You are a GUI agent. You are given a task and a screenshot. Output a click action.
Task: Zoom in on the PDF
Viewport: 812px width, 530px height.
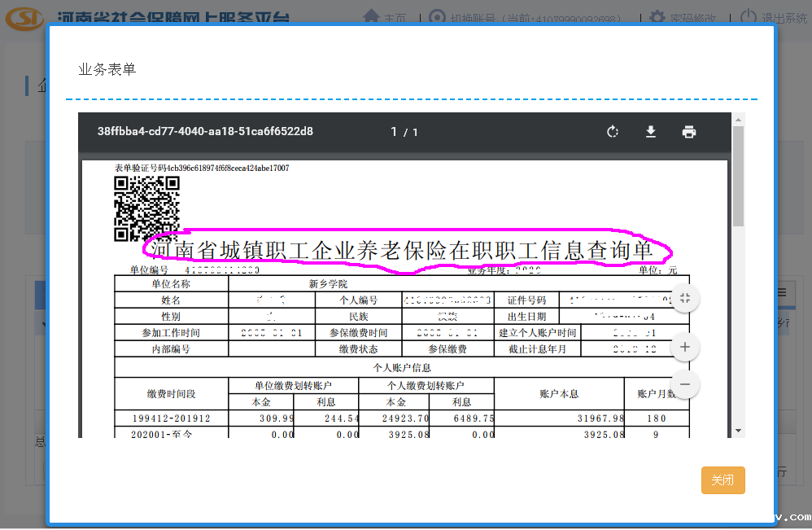click(x=684, y=347)
